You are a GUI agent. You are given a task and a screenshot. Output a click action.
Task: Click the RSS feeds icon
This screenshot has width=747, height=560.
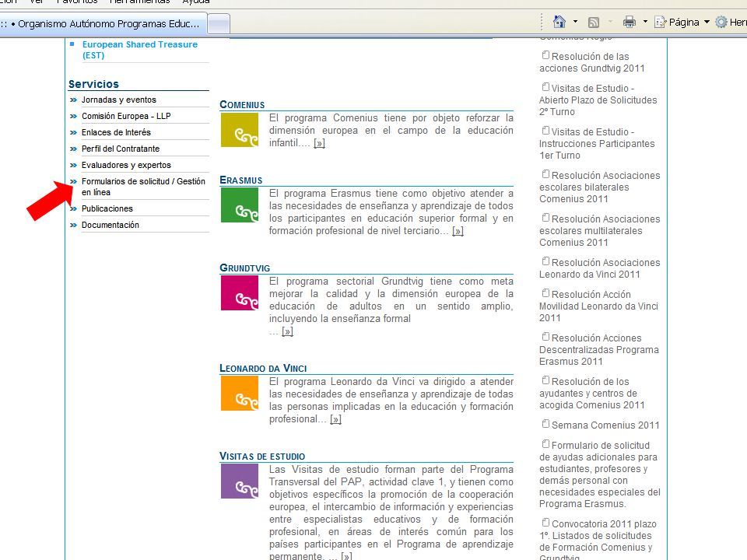click(594, 23)
